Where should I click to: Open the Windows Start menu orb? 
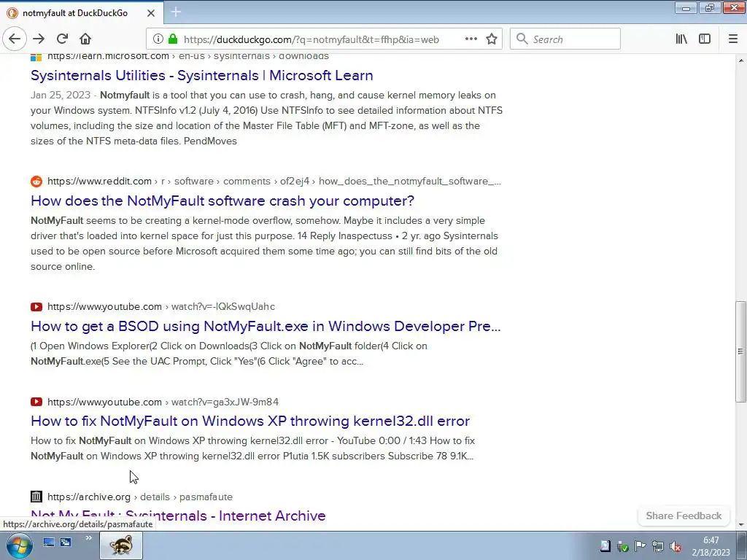pyautogui.click(x=19, y=545)
